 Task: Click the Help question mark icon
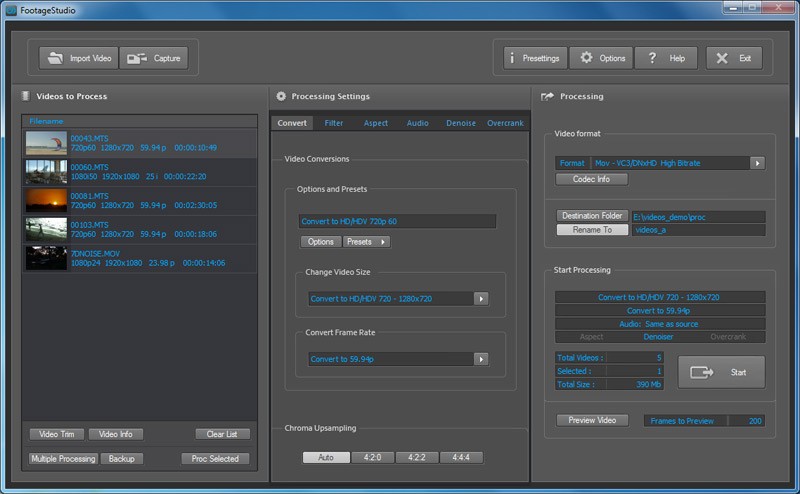pyautogui.click(x=652, y=58)
